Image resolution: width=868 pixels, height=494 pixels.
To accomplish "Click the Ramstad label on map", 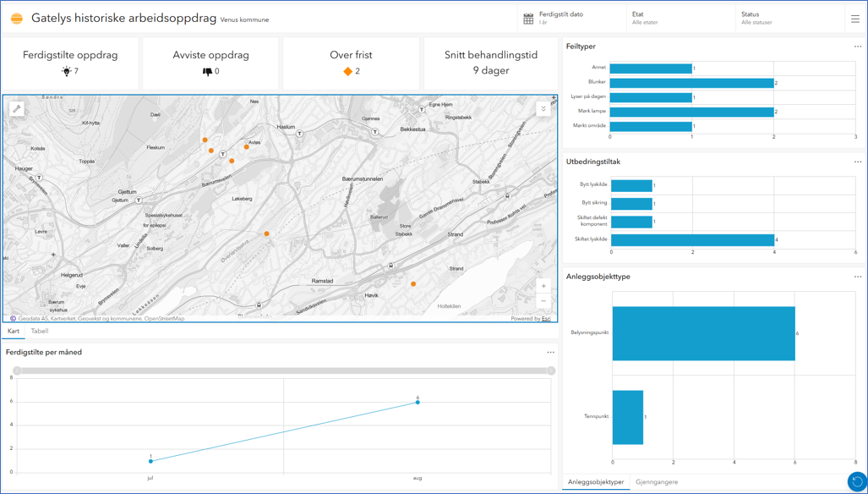I will [x=322, y=281].
